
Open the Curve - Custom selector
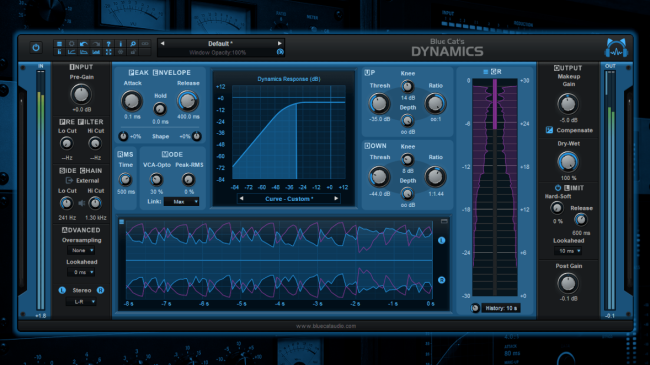tap(289, 199)
